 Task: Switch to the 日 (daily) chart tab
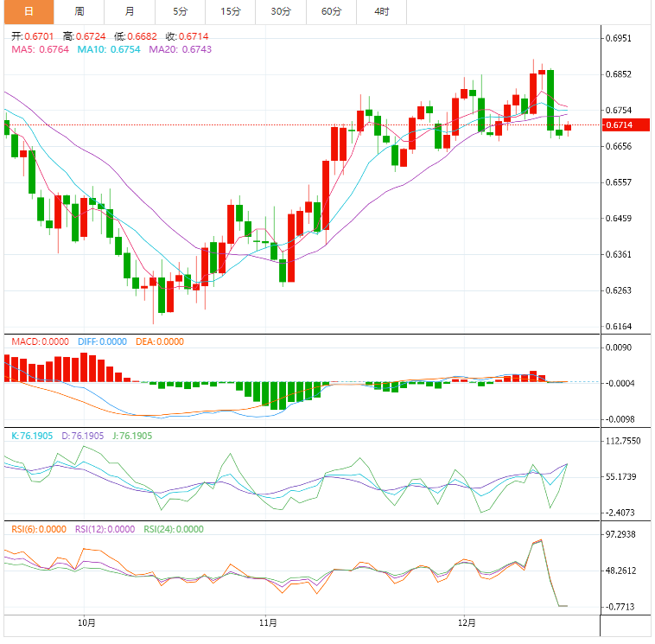point(29,11)
